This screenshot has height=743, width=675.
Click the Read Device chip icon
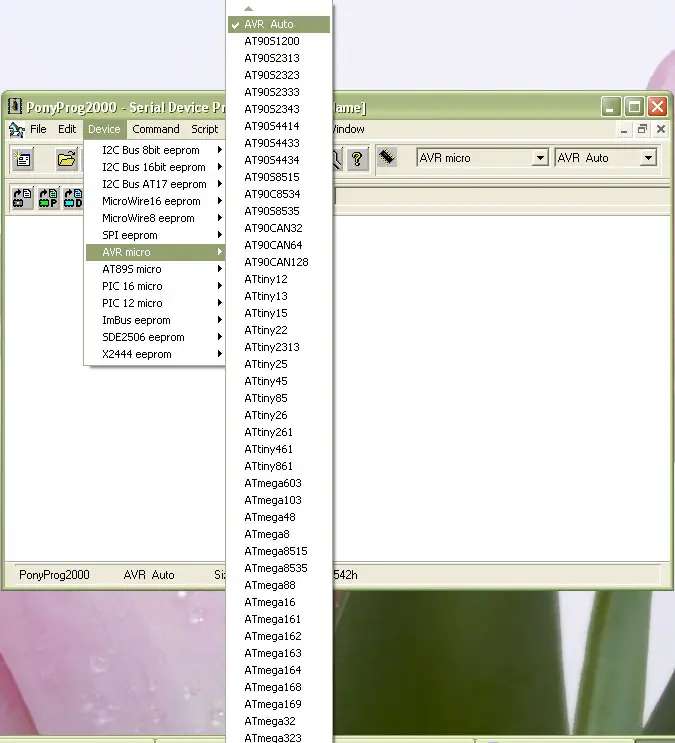22,197
